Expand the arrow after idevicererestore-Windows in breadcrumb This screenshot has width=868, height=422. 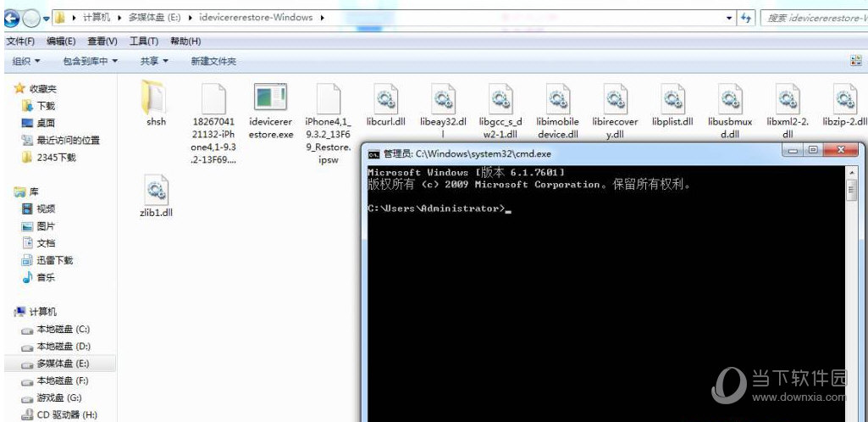pyautogui.click(x=322, y=18)
